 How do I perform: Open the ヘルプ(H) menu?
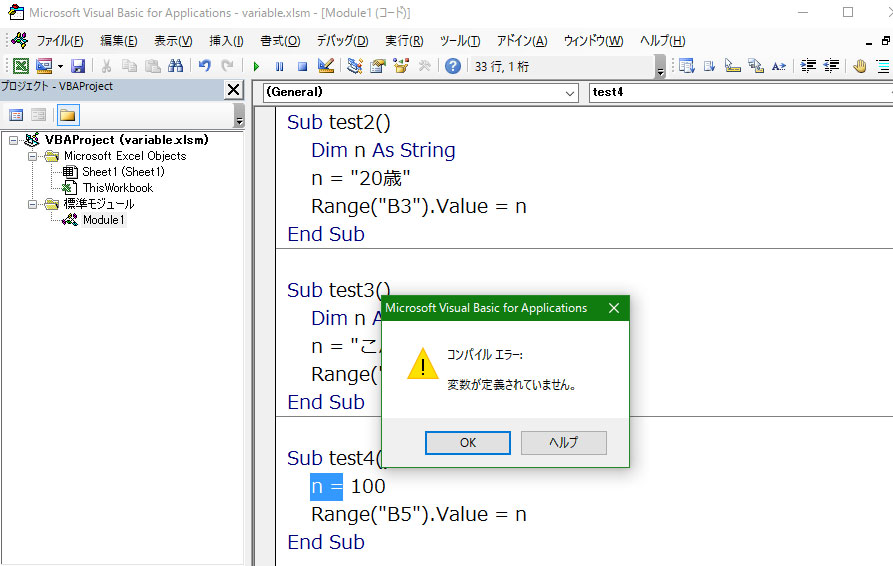click(662, 41)
